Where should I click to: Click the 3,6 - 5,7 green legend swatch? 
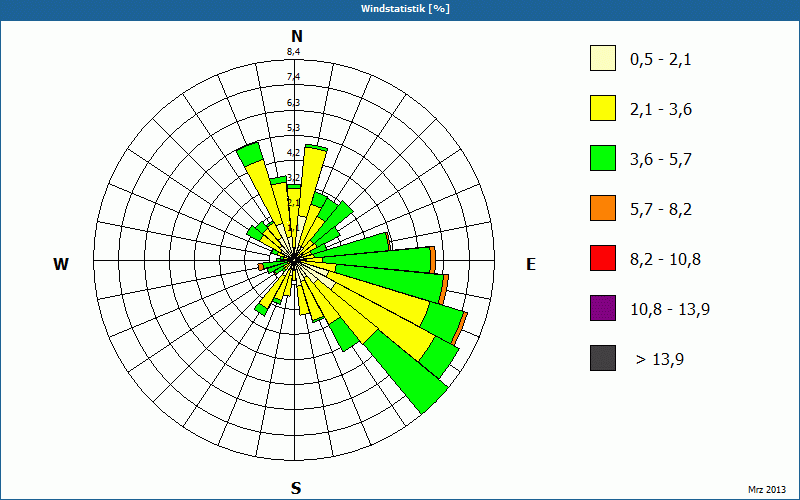pyautogui.click(x=603, y=158)
